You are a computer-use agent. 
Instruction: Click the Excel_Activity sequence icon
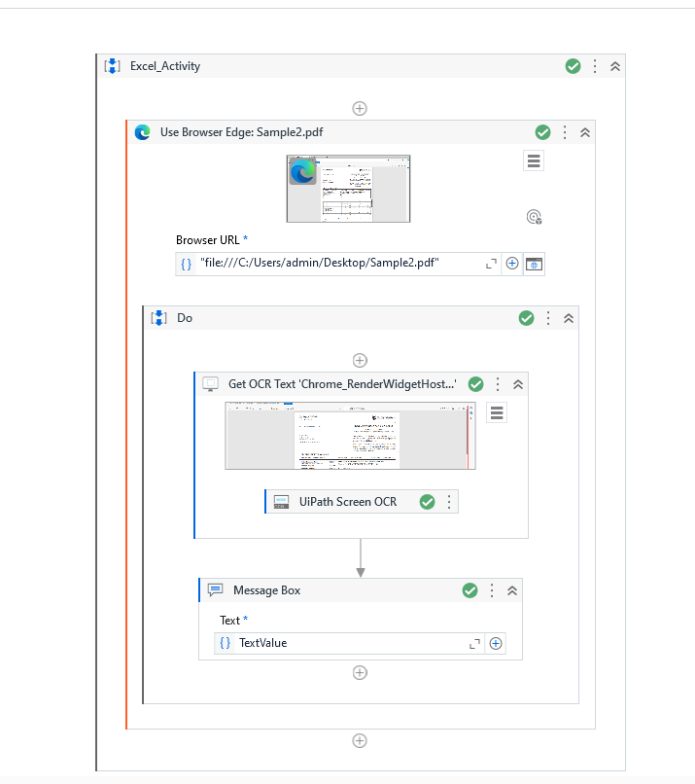tap(113, 66)
